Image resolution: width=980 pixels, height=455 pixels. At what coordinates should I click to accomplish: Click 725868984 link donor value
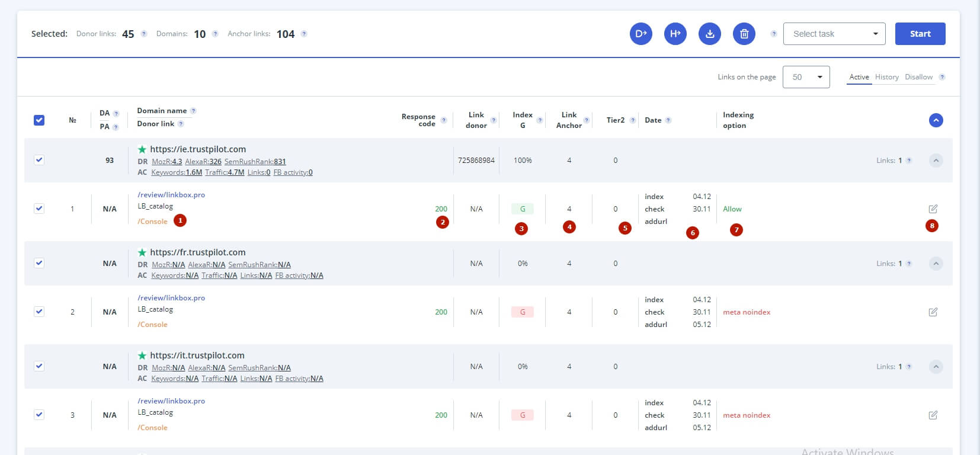tap(476, 161)
